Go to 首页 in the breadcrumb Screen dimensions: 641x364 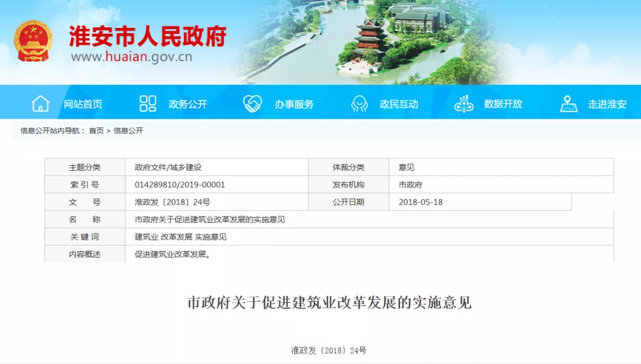click(x=97, y=131)
